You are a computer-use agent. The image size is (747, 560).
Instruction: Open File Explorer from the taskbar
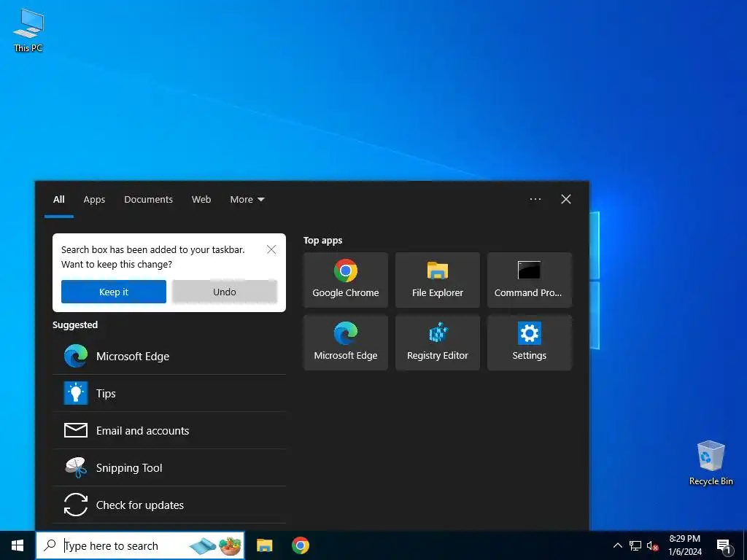[264, 545]
